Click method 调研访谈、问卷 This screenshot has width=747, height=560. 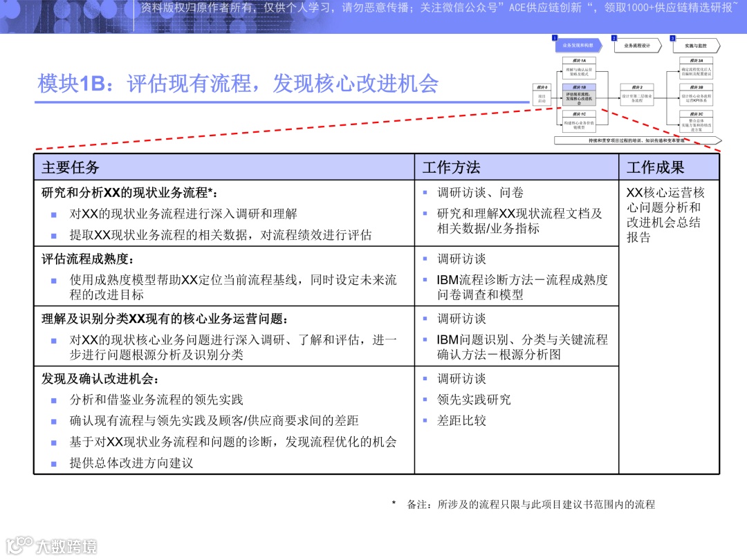(x=480, y=193)
